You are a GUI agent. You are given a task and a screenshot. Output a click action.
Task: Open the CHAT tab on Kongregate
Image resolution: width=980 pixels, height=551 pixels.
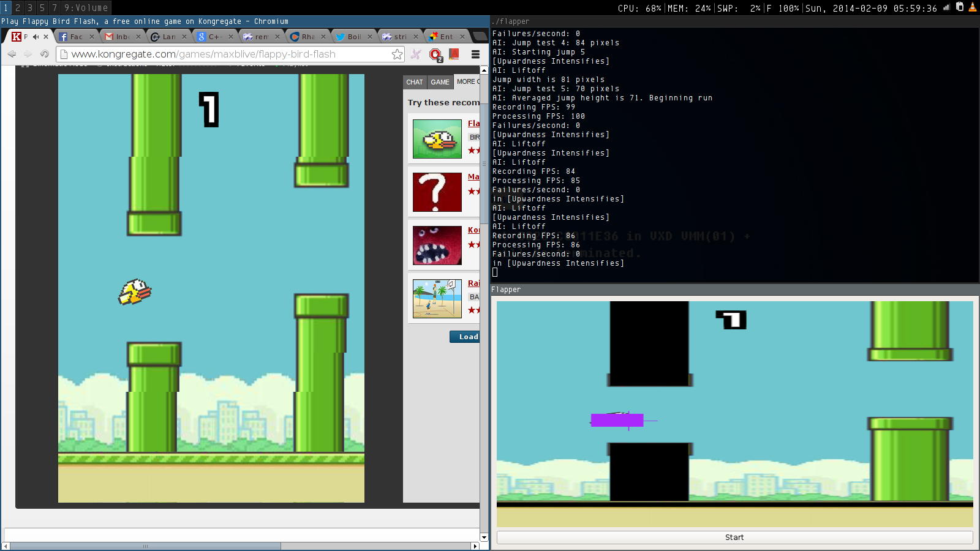coord(415,82)
